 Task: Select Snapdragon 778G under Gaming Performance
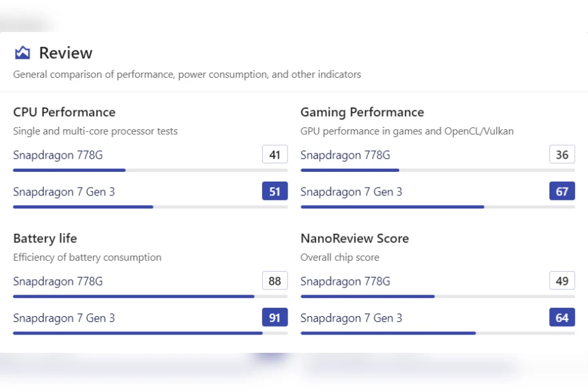[345, 155]
